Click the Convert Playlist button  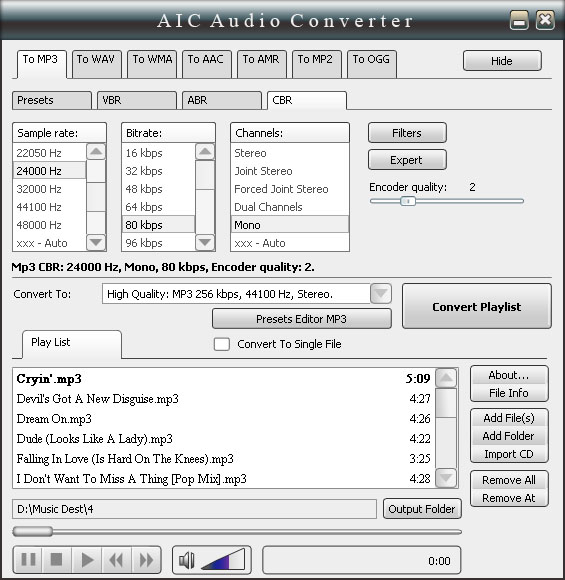[x=477, y=306]
